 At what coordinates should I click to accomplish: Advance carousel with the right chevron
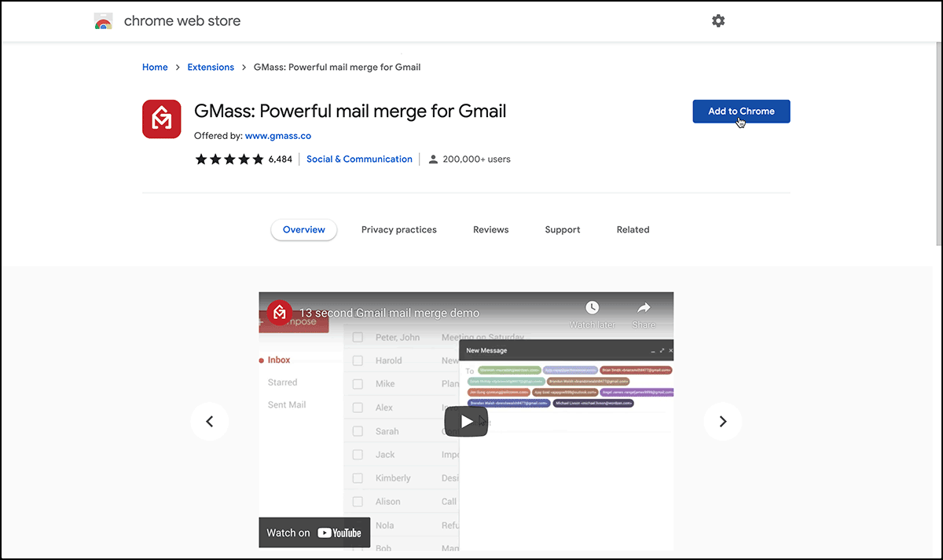point(722,421)
